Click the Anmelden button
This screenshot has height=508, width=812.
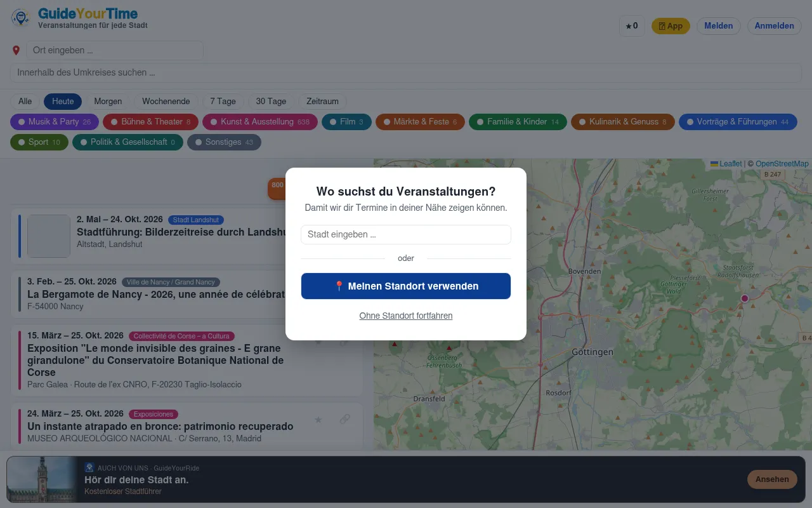click(x=775, y=26)
